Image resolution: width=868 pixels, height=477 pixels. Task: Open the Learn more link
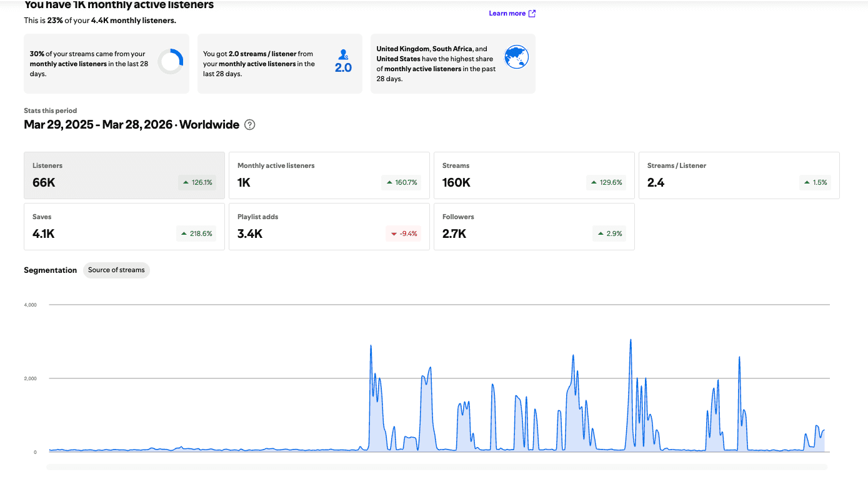[507, 13]
